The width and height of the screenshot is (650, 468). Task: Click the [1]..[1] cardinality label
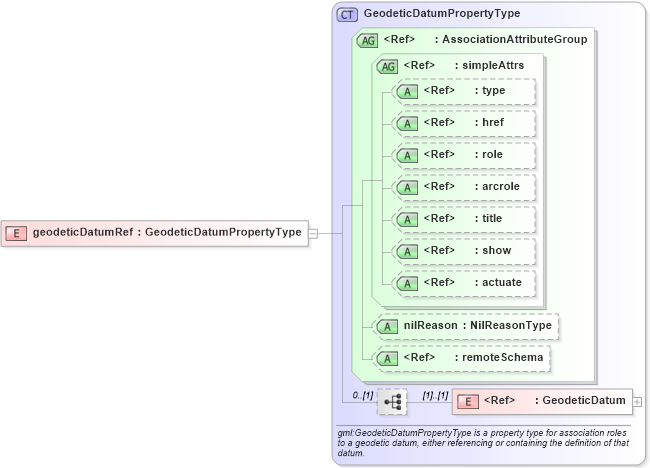(x=435, y=395)
